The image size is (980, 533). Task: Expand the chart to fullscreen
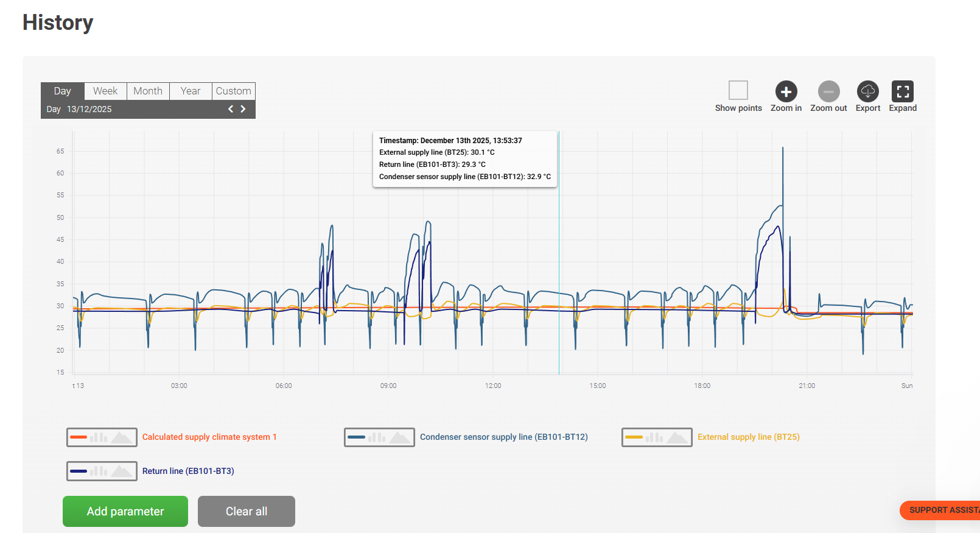pos(902,91)
